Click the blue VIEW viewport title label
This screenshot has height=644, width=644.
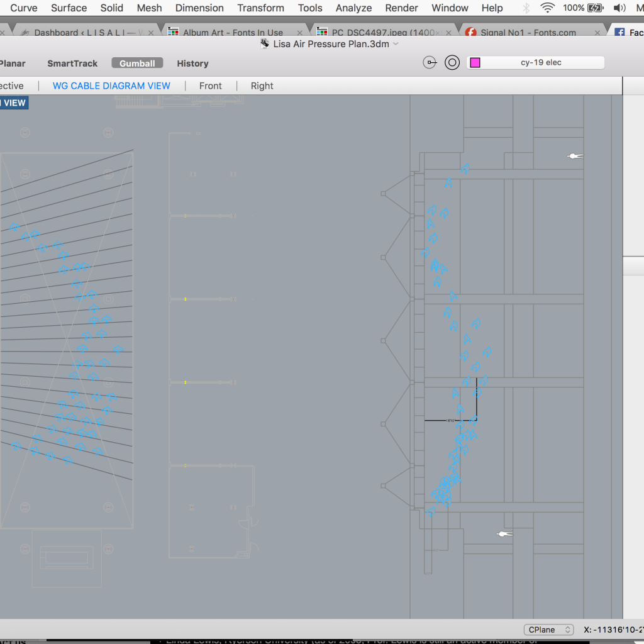pos(14,103)
